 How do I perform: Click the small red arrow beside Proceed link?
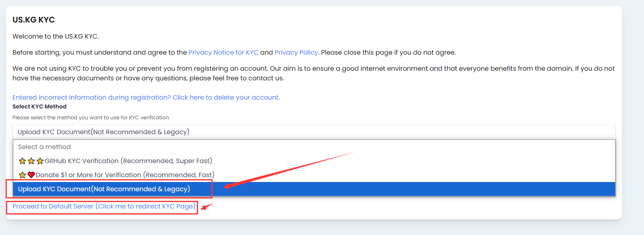coord(207,206)
